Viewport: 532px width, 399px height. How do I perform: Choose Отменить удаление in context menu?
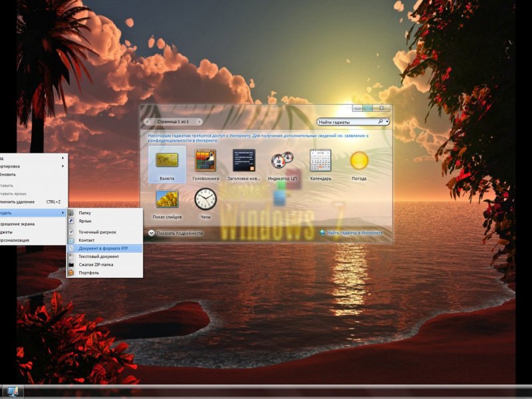point(33,202)
